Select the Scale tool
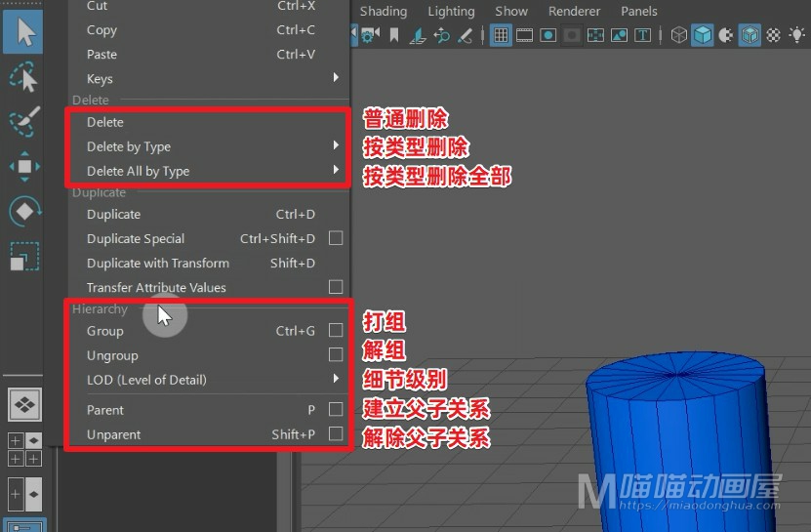 pyautogui.click(x=24, y=256)
